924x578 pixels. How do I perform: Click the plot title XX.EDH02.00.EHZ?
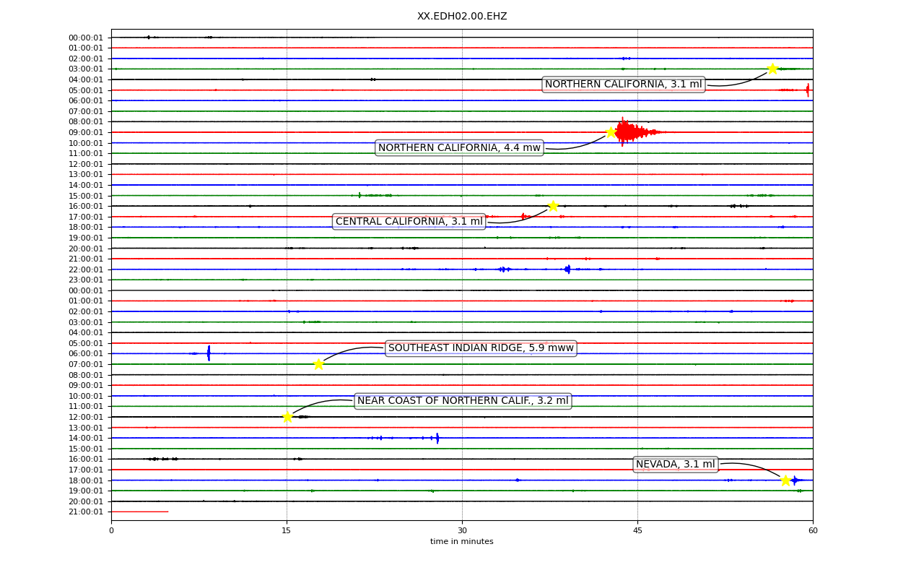462,16
